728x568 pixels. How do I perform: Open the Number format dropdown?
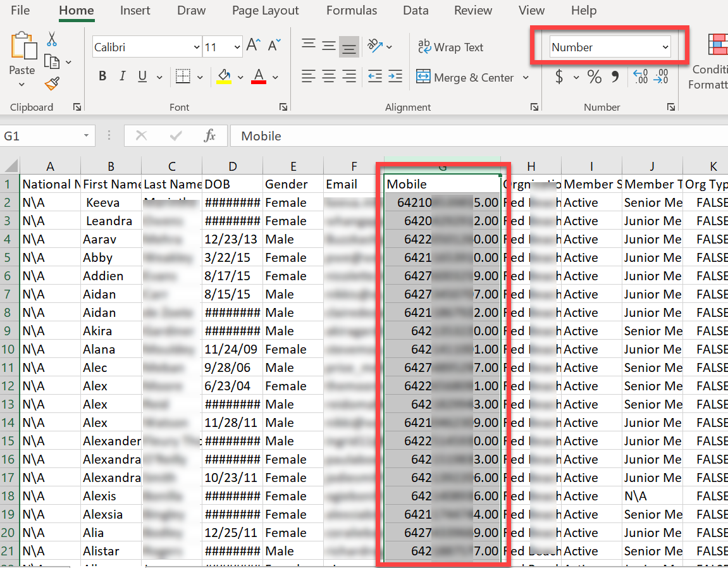[x=665, y=47]
